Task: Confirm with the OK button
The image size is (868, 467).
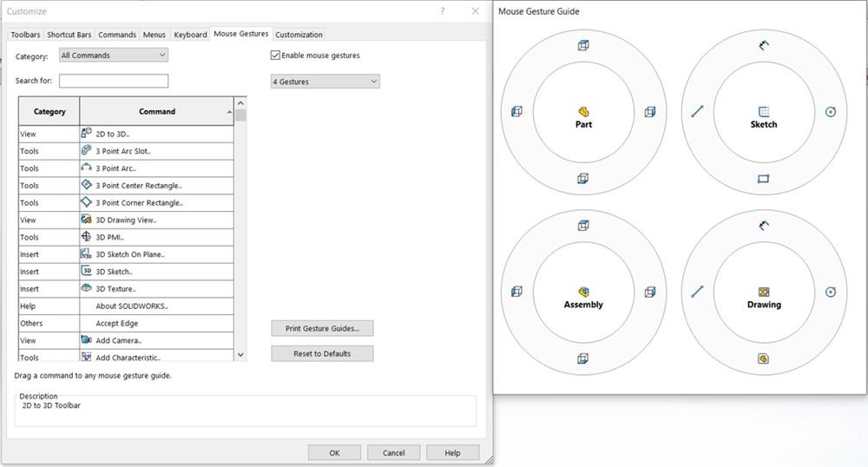Action: [x=334, y=452]
